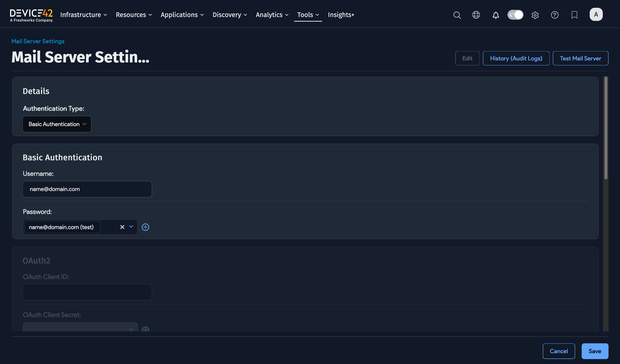The image size is (620, 364).
Task: Focus the Username input field
Action: click(87, 189)
